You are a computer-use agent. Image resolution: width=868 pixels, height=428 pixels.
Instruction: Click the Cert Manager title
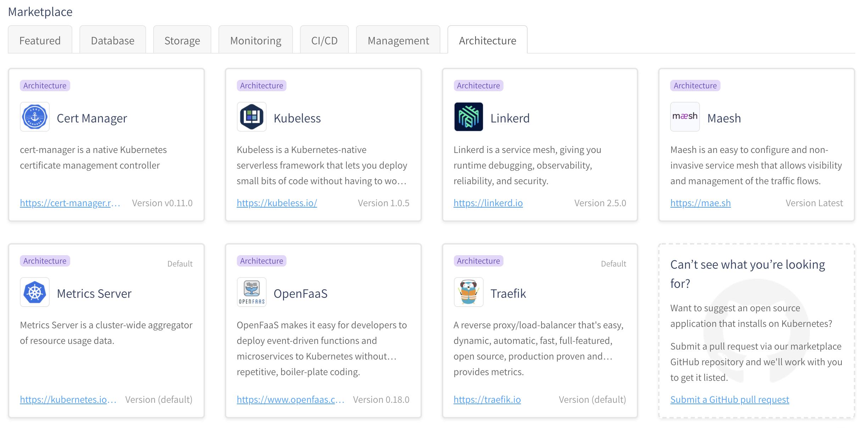92,118
